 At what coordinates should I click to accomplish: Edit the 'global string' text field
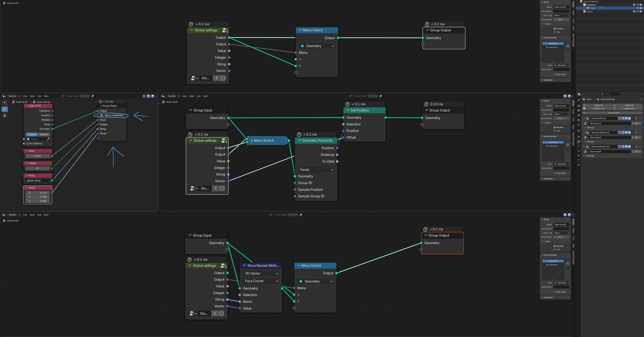point(38,181)
